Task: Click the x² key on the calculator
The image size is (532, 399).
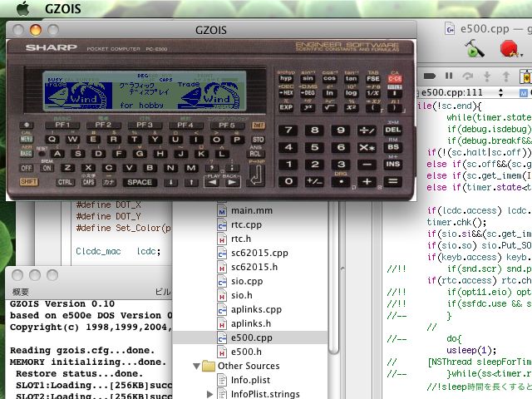Action: [351, 107]
